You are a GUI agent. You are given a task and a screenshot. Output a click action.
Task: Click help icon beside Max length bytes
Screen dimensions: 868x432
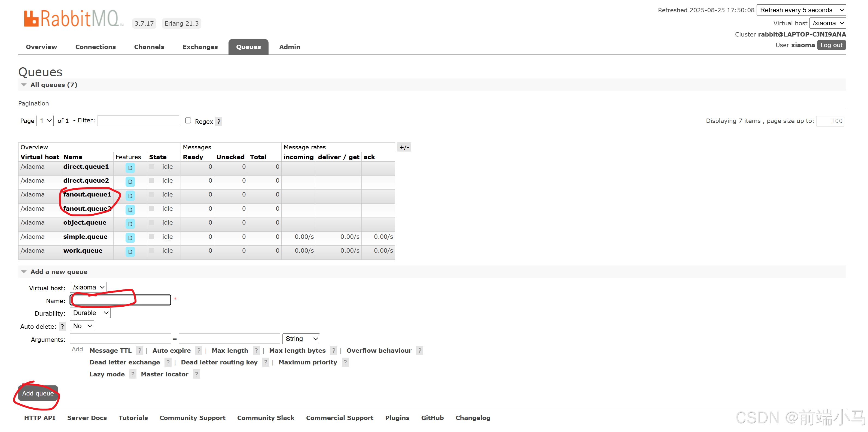334,351
